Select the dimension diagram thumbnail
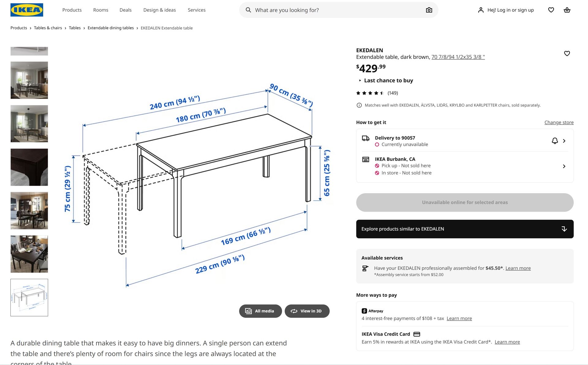 (29, 297)
